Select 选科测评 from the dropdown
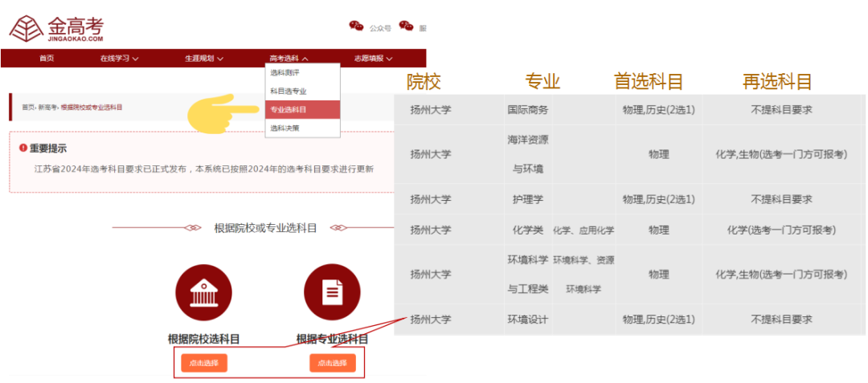Viewport: 868px width, 383px height. pos(302,72)
